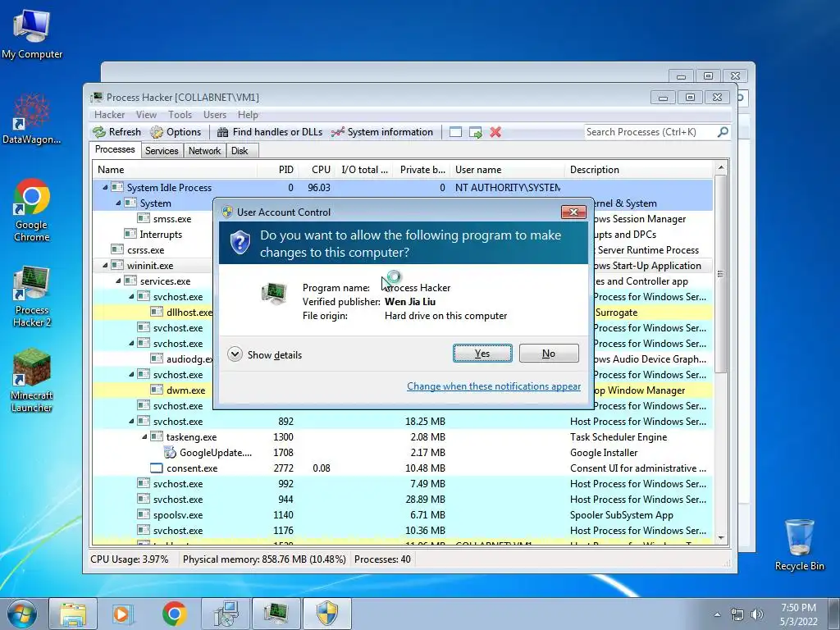Open the Help menu
Image resolution: width=840 pixels, height=630 pixels.
click(x=248, y=115)
